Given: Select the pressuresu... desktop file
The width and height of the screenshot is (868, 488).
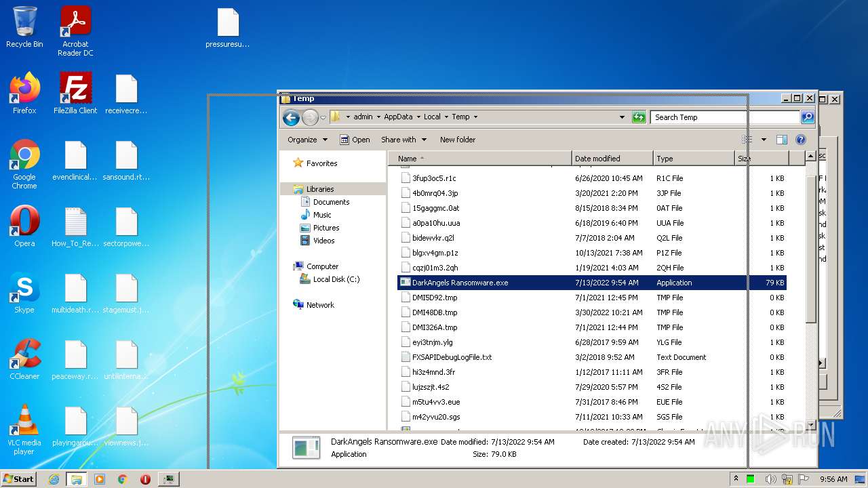Looking at the screenshot, I should [228, 28].
